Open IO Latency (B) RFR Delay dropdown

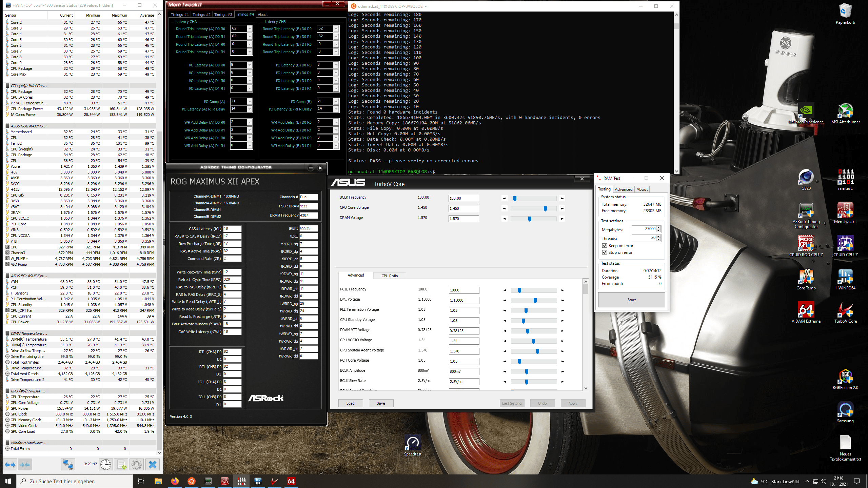pyautogui.click(x=336, y=109)
